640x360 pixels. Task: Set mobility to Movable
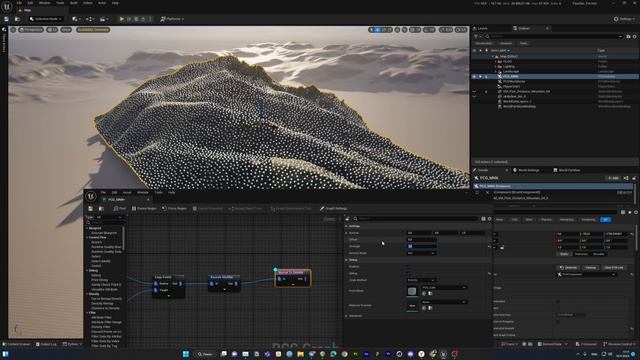(599, 254)
